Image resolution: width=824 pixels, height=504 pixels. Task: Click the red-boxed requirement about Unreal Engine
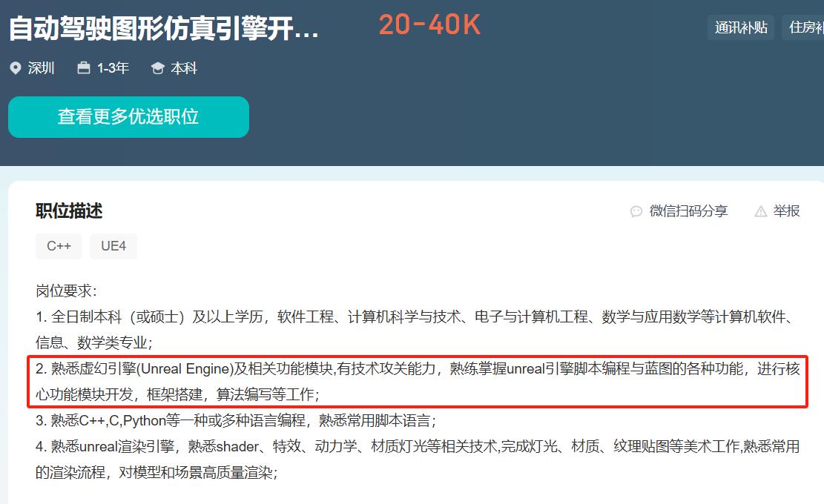click(417, 381)
